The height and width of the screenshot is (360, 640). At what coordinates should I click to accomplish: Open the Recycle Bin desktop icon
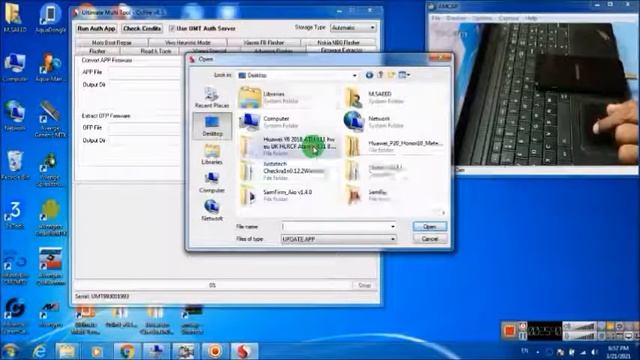(x=15, y=165)
